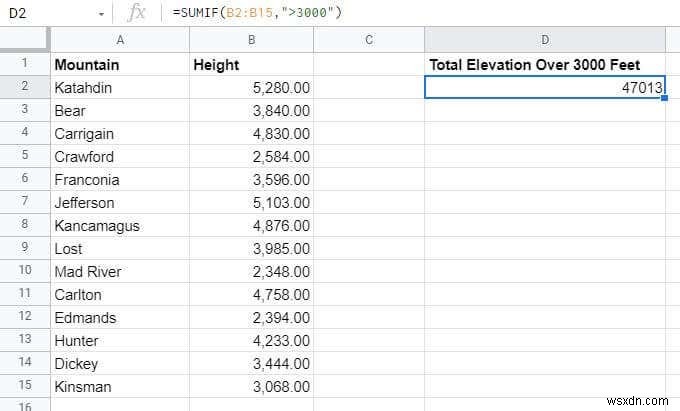Select the Jefferson cell
The image size is (680, 411).
(120, 202)
